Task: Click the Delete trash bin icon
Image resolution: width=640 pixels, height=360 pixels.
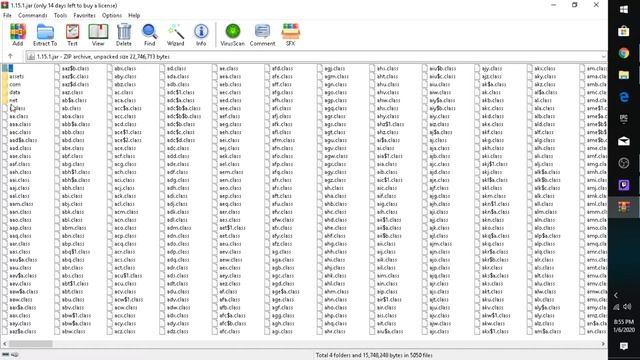Action: (x=124, y=34)
